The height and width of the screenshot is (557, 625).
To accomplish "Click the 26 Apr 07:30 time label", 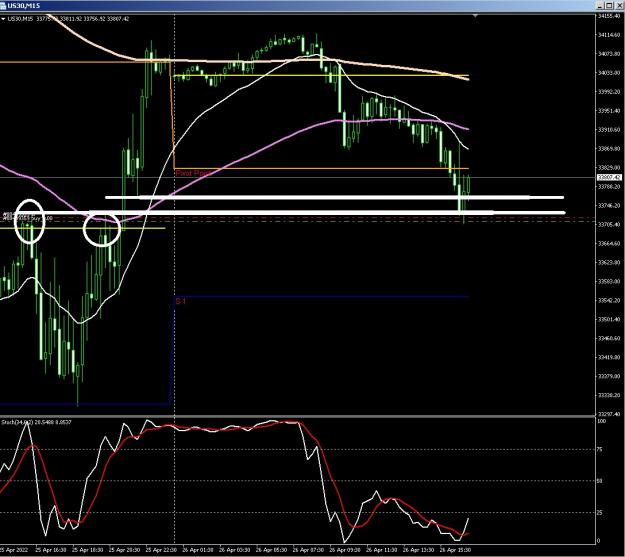I will click(309, 550).
